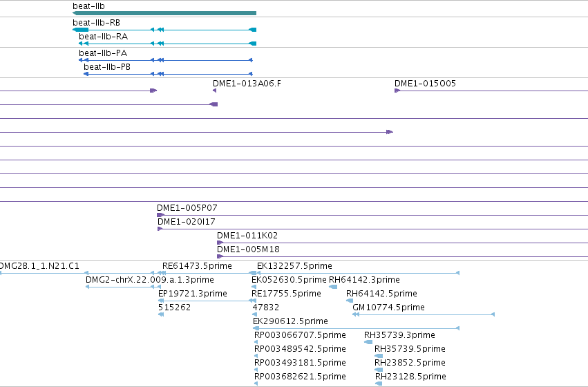Click the DME1-015O05 start arrow
The width and height of the screenshot is (588, 387).
pos(397,91)
